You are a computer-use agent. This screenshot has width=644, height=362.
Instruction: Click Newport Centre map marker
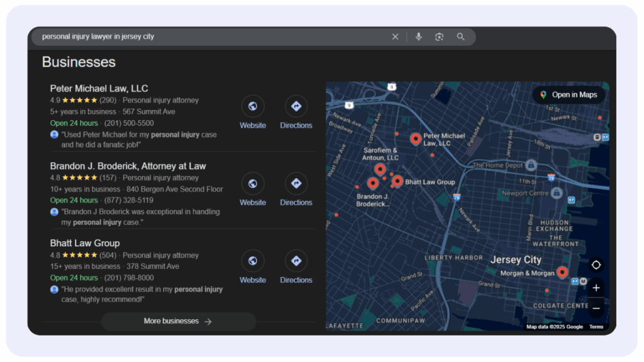click(557, 193)
